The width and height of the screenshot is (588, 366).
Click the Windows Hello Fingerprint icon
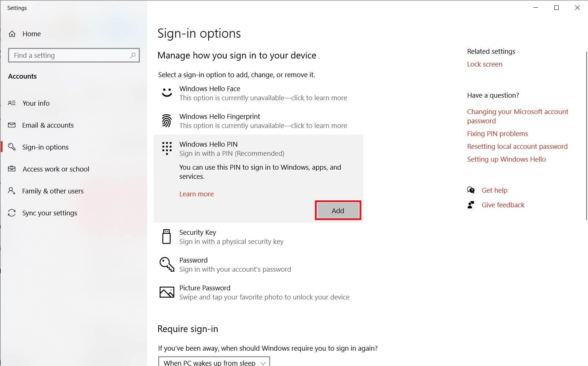coord(167,121)
